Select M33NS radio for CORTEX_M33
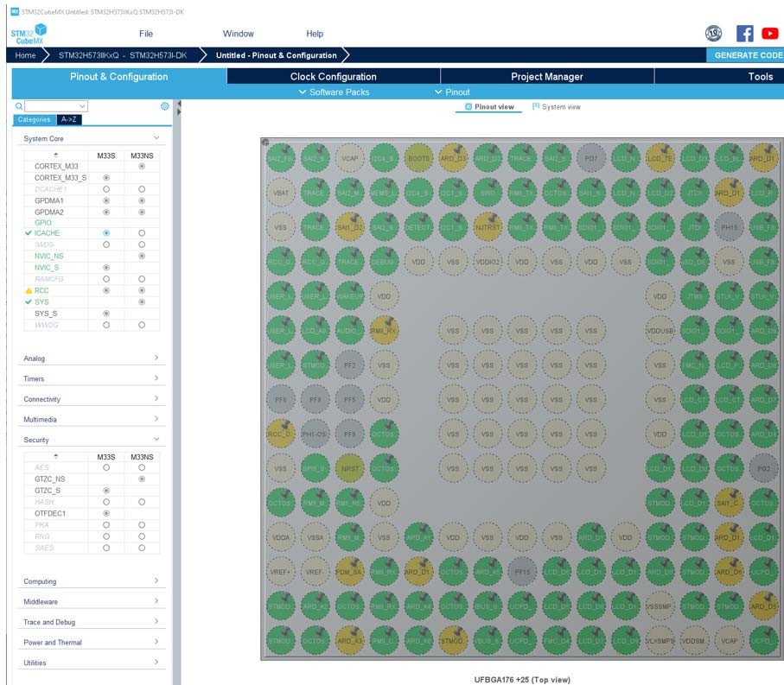This screenshot has height=685, width=784. (x=142, y=167)
